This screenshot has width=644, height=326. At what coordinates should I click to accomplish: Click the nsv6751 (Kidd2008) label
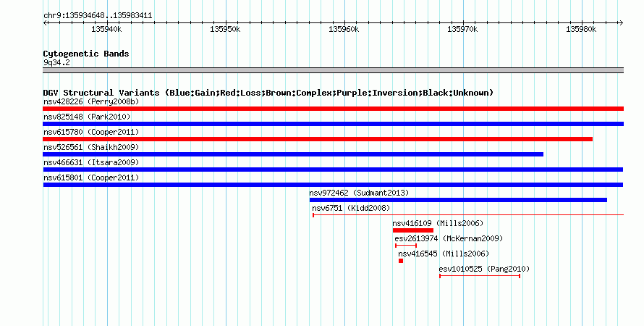[351, 208]
